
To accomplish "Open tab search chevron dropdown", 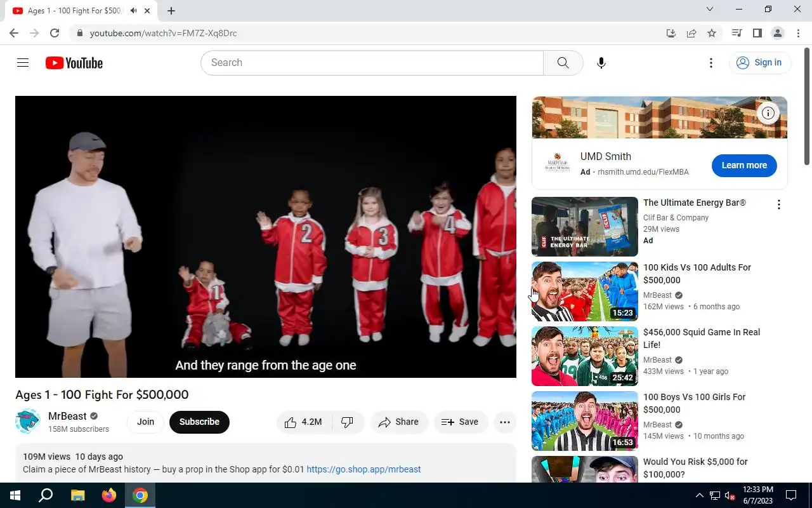I will pos(710,9).
